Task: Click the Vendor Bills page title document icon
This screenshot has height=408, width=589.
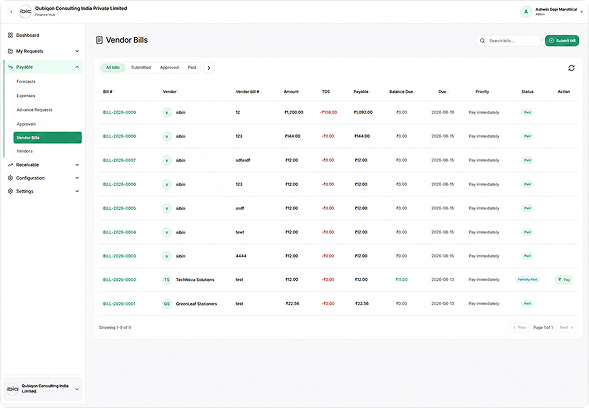Action: pos(99,40)
